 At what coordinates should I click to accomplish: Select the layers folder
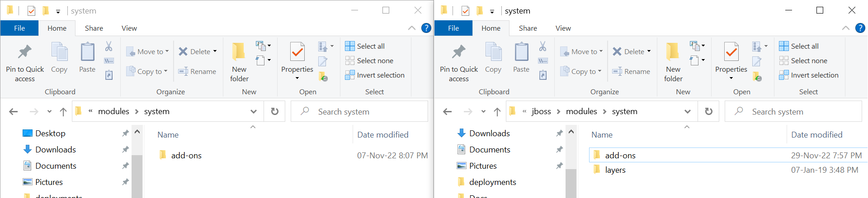coord(615,170)
